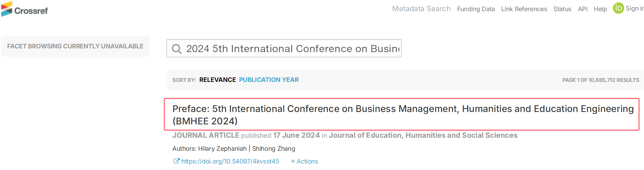Click the ORCID iD icon

(x=618, y=8)
